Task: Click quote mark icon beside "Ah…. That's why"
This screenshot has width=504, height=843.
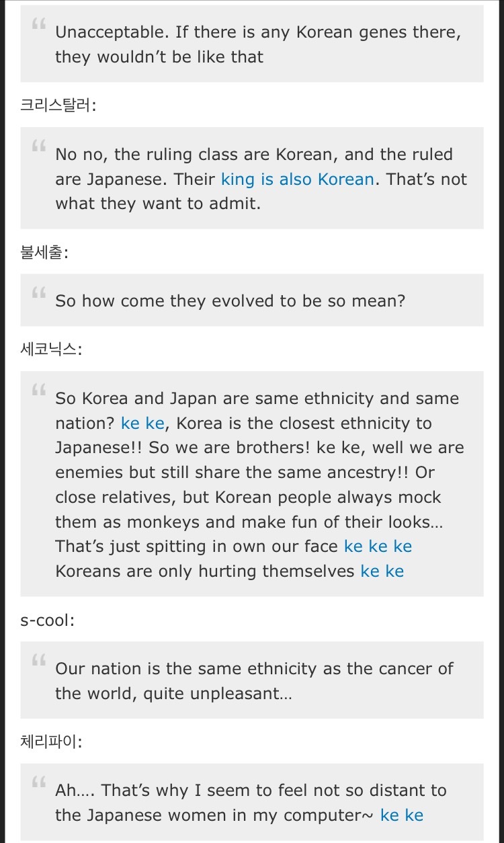Action: 38,783
